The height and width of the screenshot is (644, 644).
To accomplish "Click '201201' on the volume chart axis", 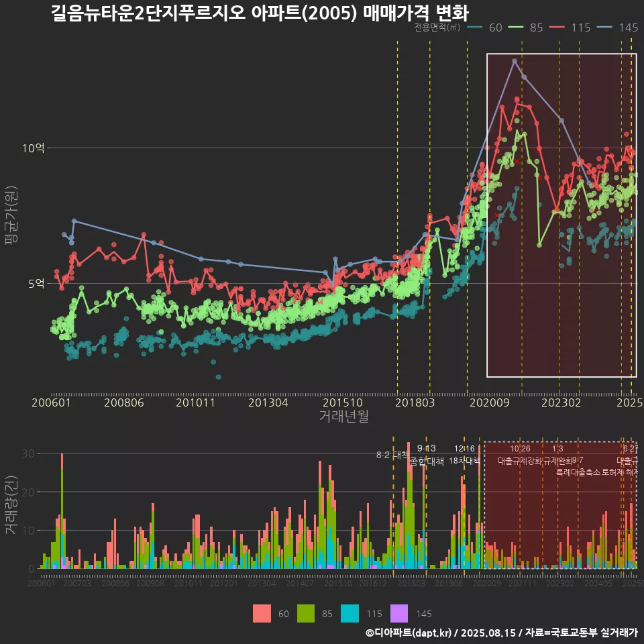I will click(x=224, y=583).
